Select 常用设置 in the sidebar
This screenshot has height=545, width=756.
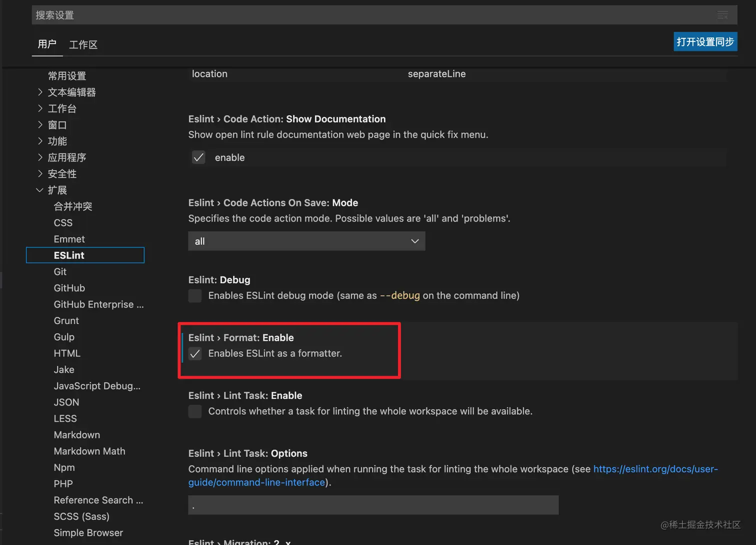click(67, 76)
